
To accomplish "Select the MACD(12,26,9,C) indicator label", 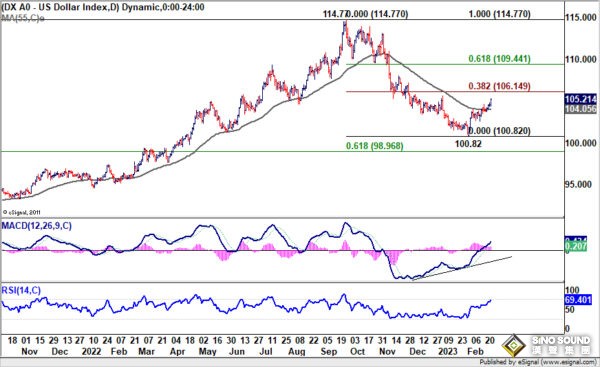I will [37, 226].
